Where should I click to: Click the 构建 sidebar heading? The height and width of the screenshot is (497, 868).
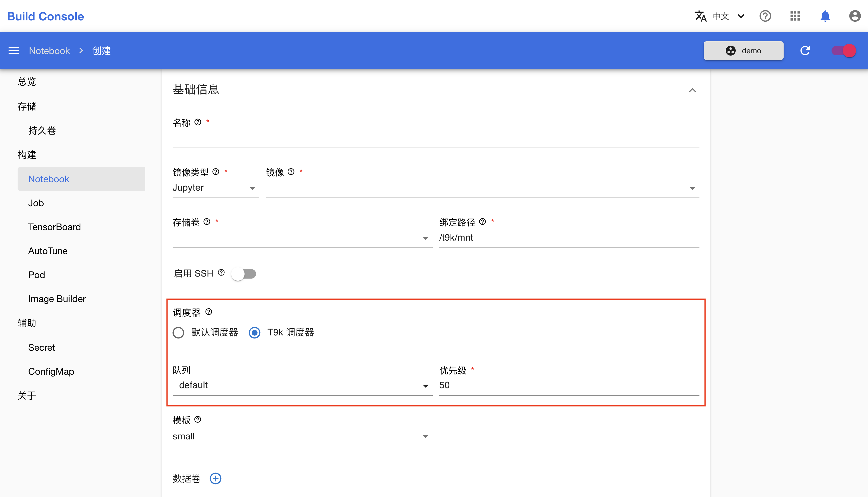(27, 155)
